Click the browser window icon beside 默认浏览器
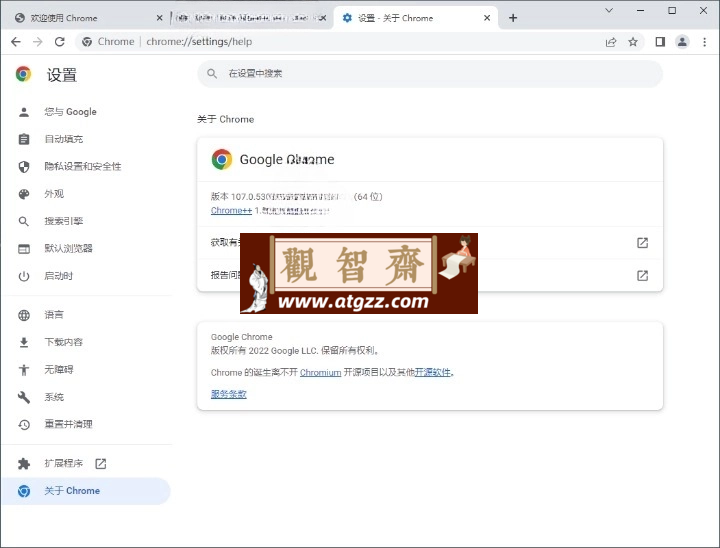Image resolution: width=720 pixels, height=548 pixels. point(24,249)
